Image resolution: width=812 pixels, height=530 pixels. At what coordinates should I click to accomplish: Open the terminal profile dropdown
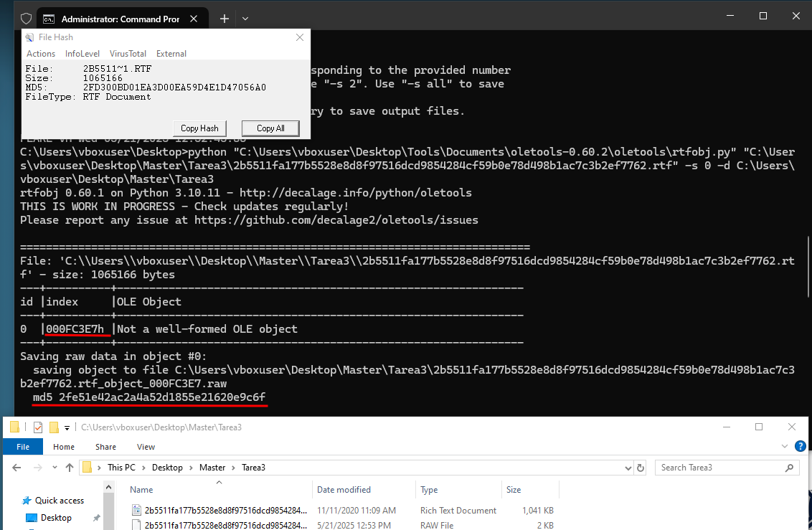pyautogui.click(x=245, y=19)
